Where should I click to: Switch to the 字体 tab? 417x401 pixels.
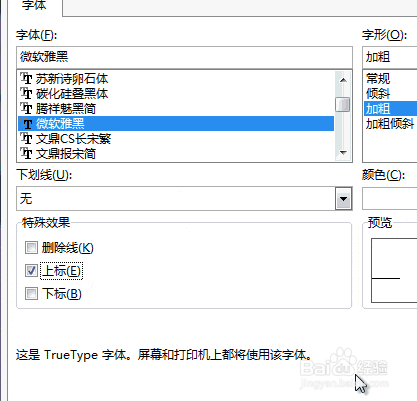click(34, 6)
